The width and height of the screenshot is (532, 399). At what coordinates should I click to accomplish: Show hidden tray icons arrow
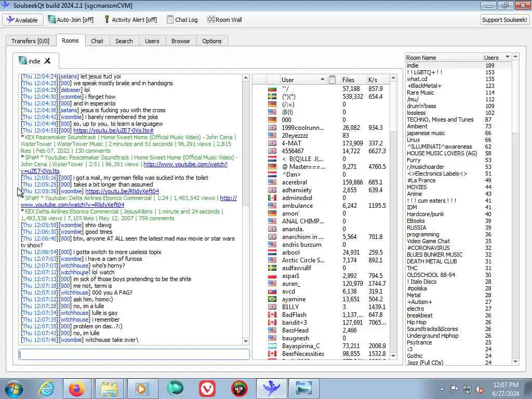tap(442, 390)
